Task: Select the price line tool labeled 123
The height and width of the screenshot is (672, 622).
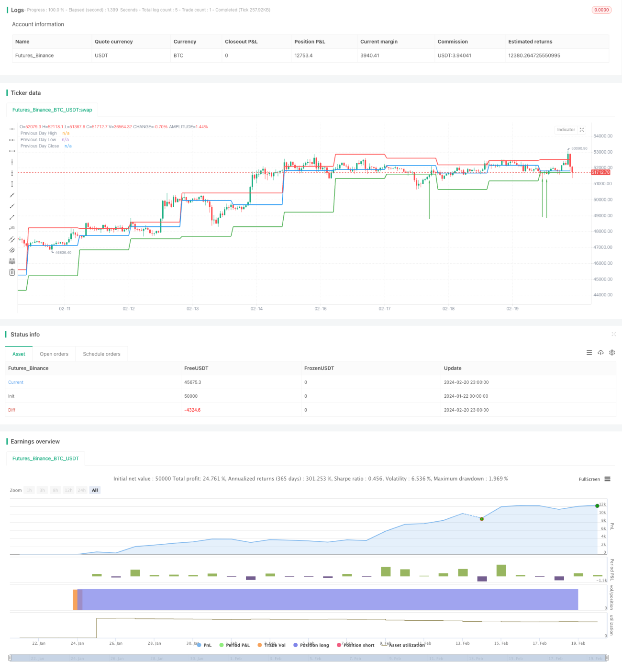Action: pos(12,228)
